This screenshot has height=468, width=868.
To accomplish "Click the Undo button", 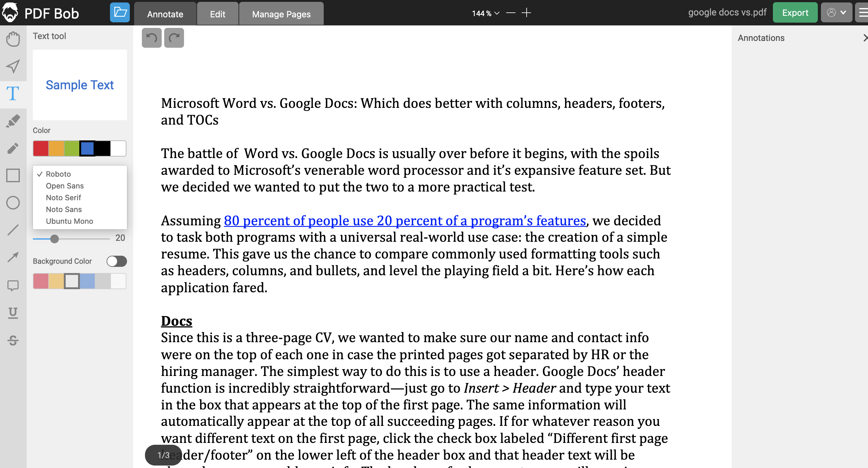I will pyautogui.click(x=151, y=38).
